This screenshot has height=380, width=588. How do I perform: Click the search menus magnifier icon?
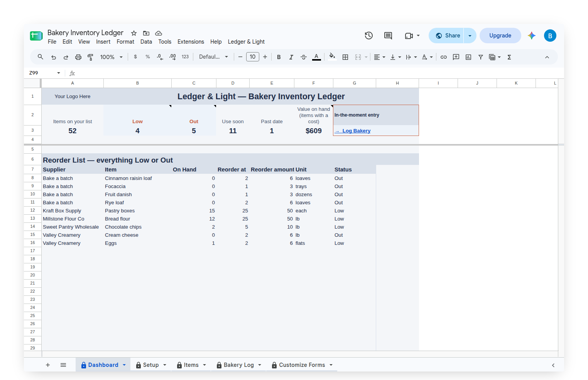40,57
